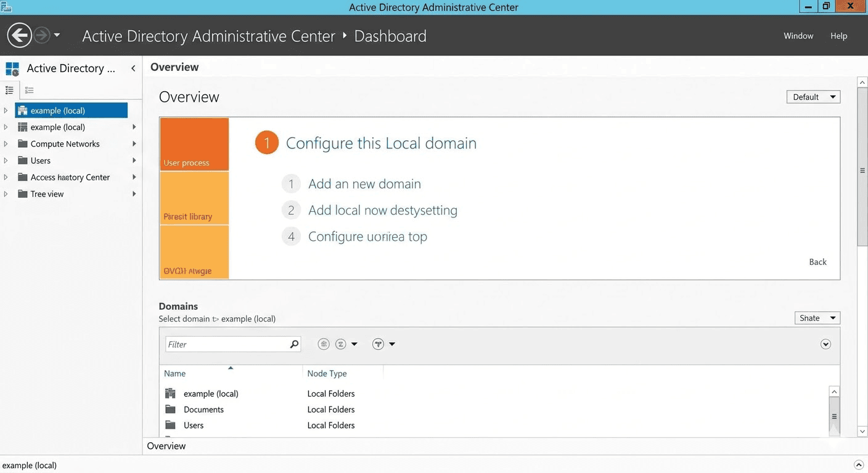The image size is (868, 473).
Task: Click inside the Filter input field
Action: coord(222,344)
